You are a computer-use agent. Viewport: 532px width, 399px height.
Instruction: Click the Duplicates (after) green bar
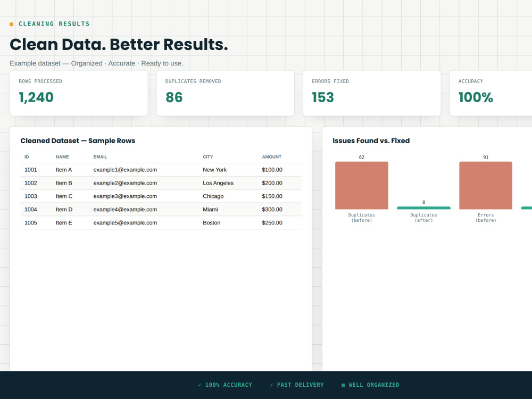(x=424, y=208)
